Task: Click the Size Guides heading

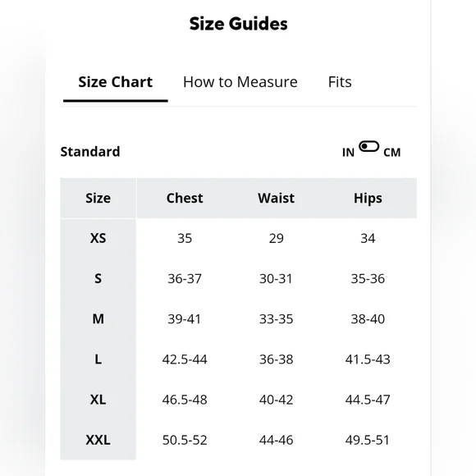Action: [x=238, y=24]
